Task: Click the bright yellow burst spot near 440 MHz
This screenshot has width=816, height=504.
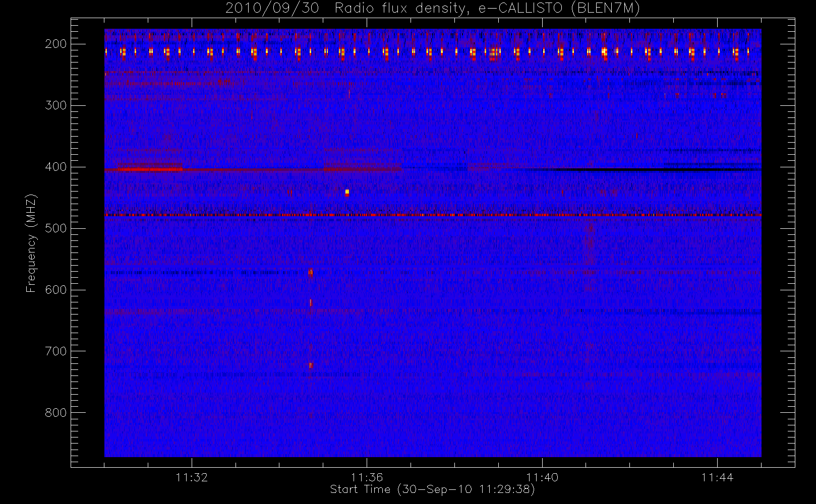Action: click(x=347, y=192)
